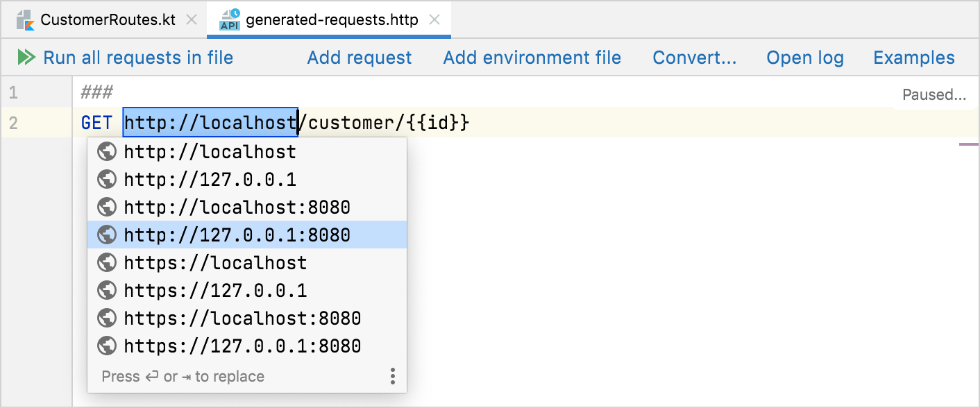Close the CustomerRoutes.kt tab
Screen dimensions: 980x408
(x=191, y=19)
